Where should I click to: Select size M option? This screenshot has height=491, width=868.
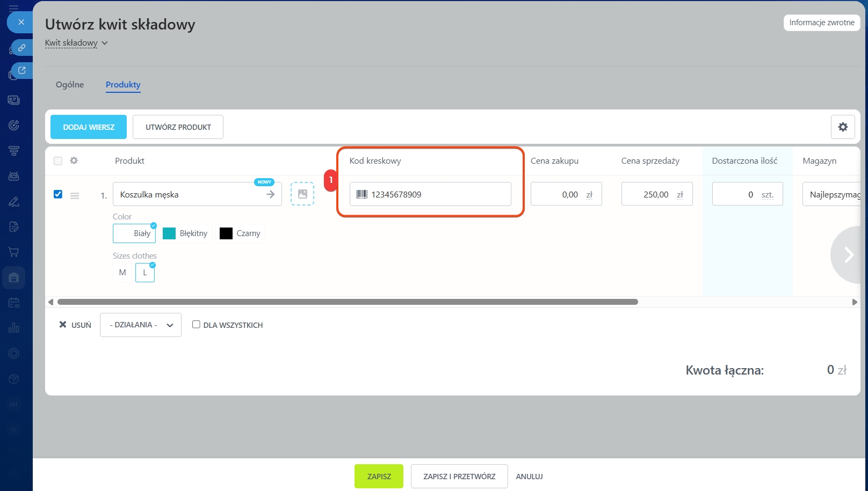tap(122, 273)
